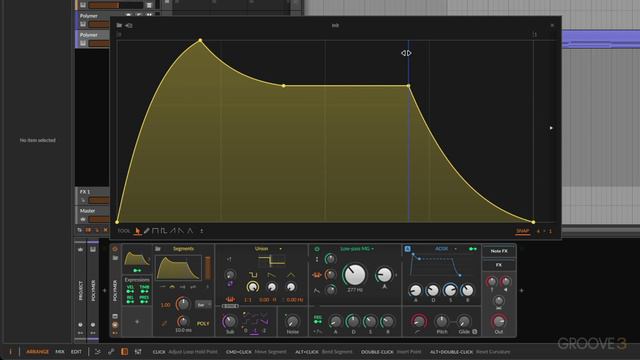This screenshot has width=640, height=360.
Task: Adjust the Pitch knob
Action: [441, 322]
